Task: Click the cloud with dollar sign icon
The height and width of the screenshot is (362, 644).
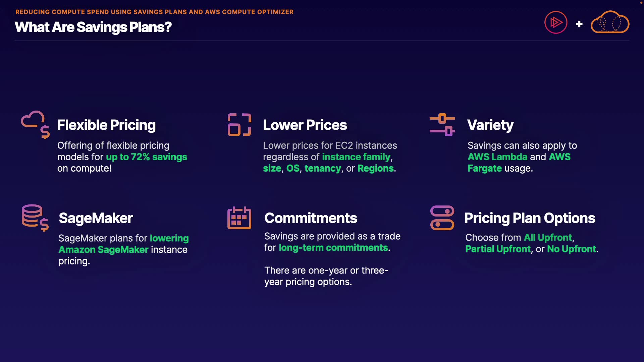Action: click(x=35, y=124)
